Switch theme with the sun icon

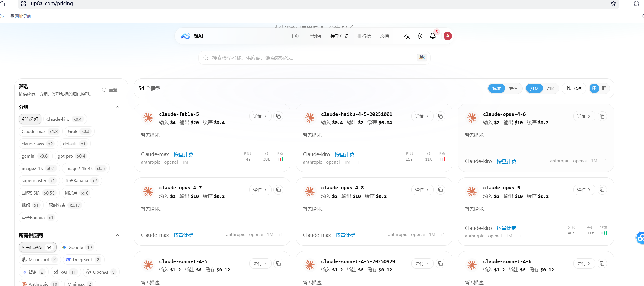[x=420, y=36]
